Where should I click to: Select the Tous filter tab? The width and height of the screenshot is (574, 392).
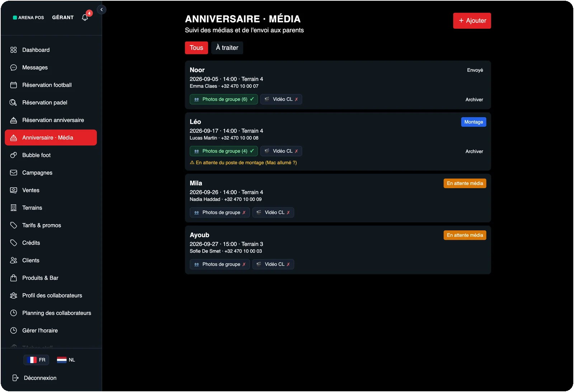[x=196, y=48]
